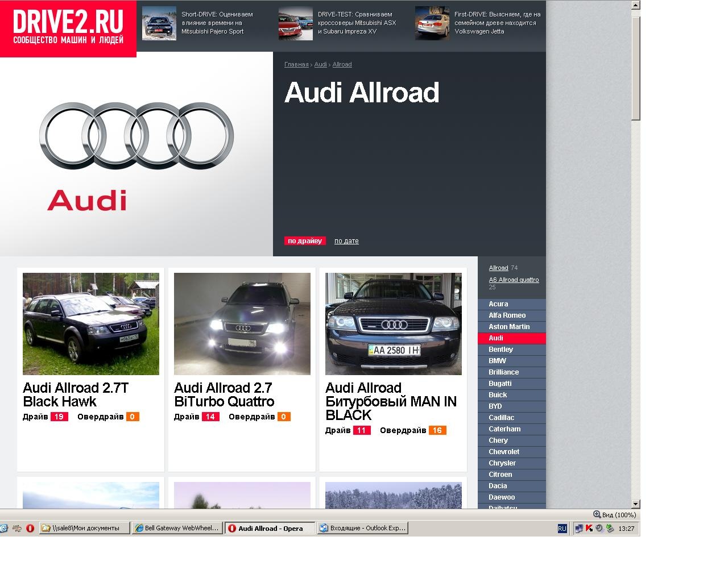Click the network computers tray icon
This screenshot has width=728, height=582.
[579, 528]
